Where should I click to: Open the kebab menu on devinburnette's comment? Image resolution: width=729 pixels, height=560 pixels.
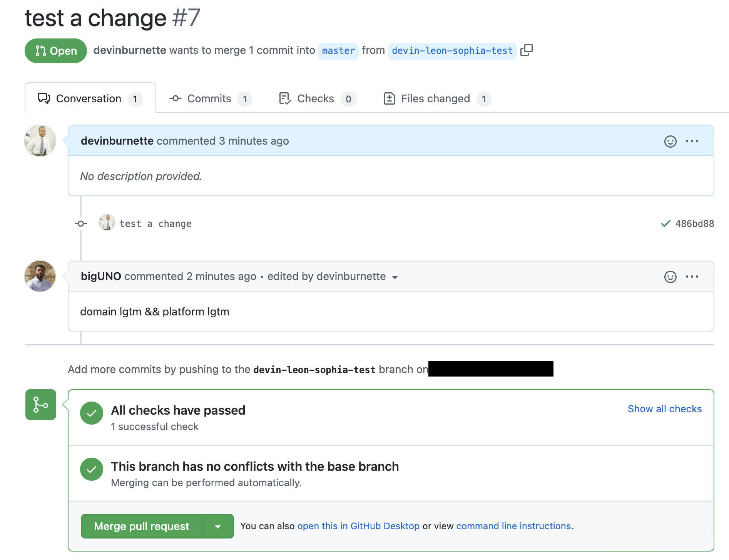click(692, 141)
